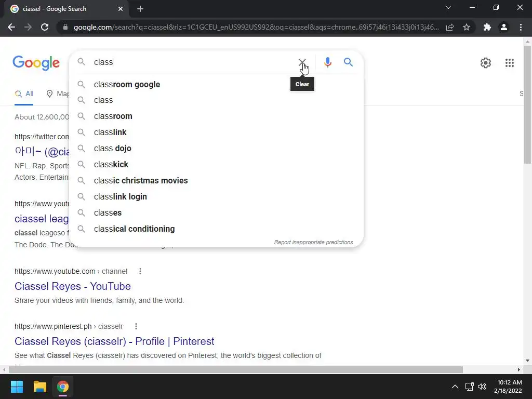The height and width of the screenshot is (399, 532).
Task: Select suggestion 'classkick'
Action: click(x=216, y=165)
